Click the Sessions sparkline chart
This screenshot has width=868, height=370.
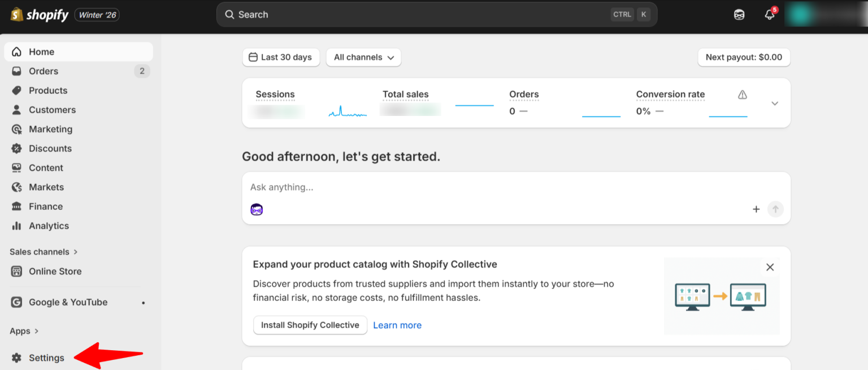tap(348, 111)
